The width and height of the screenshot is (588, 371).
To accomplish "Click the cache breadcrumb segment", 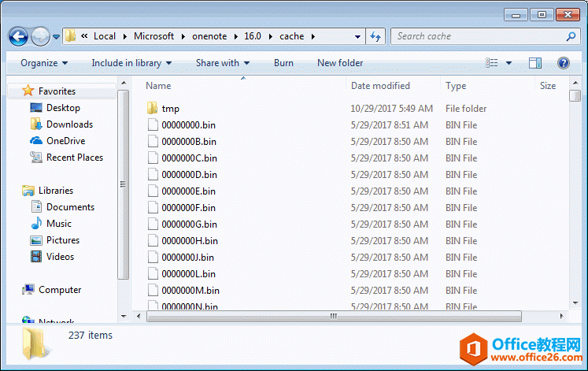I will pos(291,36).
